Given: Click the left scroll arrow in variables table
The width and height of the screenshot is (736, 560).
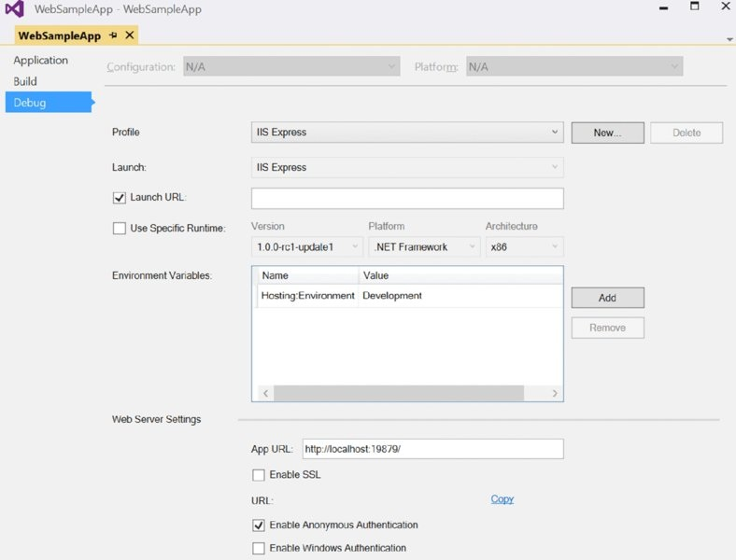Looking at the screenshot, I should click(265, 393).
